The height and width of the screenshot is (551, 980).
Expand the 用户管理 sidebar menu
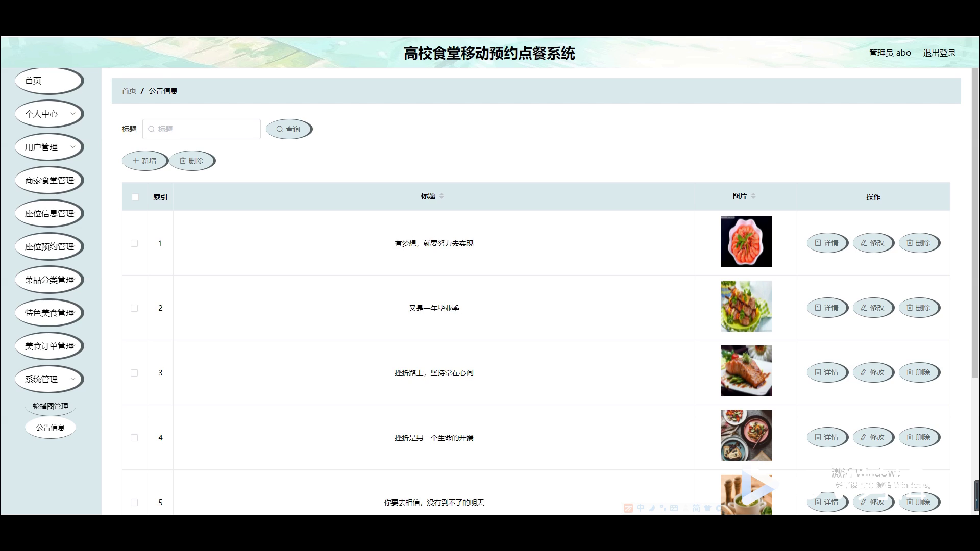[x=49, y=147]
